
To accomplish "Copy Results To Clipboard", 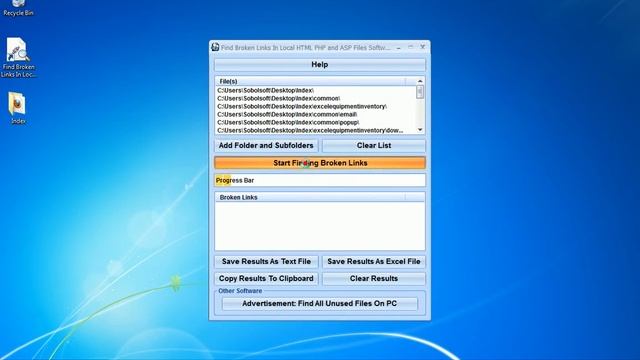I will click(x=266, y=279).
